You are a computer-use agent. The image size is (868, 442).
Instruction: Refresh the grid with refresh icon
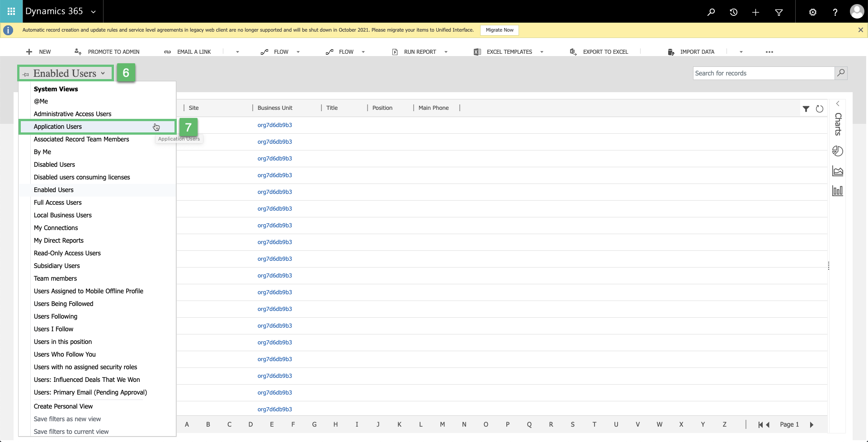[x=820, y=108]
